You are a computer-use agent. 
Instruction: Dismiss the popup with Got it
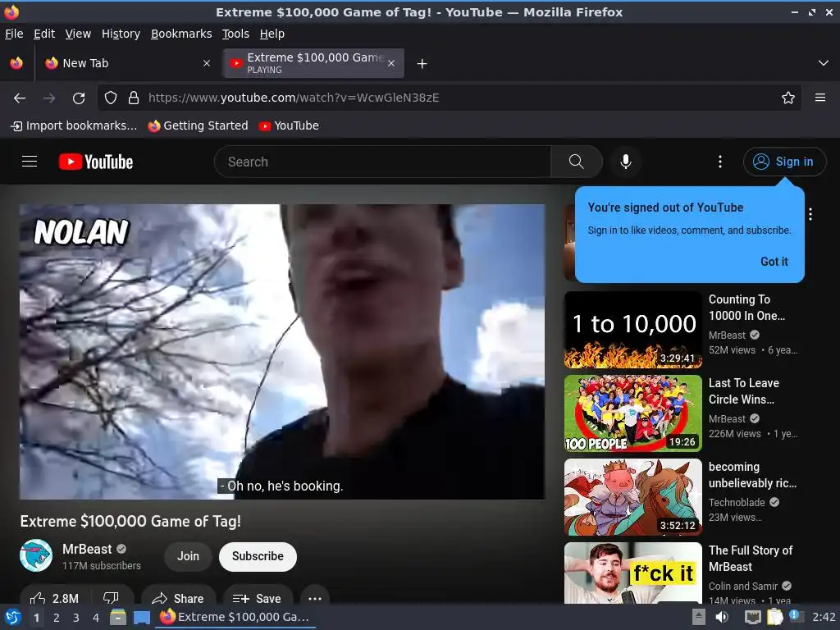774,262
